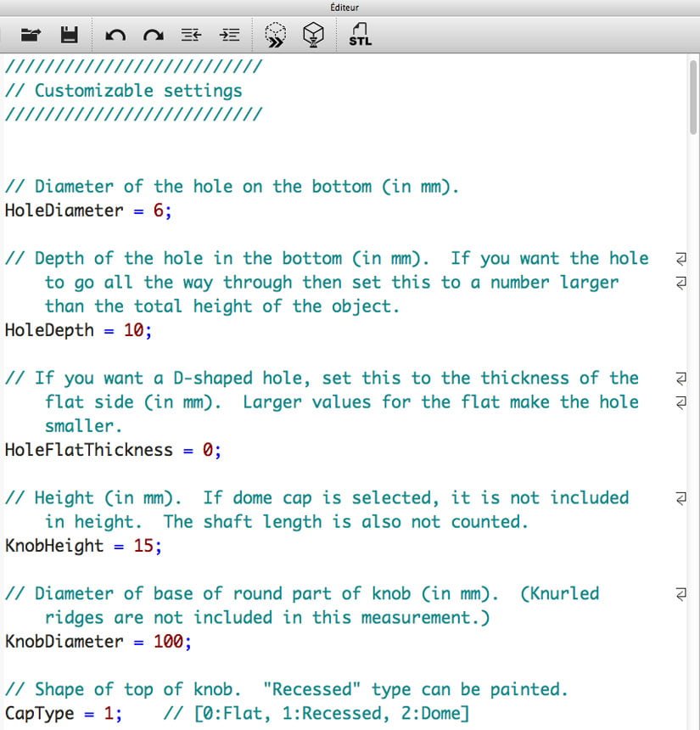Click the HoleDiameter variable name
Image resolution: width=700 pixels, height=730 pixels.
click(x=64, y=211)
